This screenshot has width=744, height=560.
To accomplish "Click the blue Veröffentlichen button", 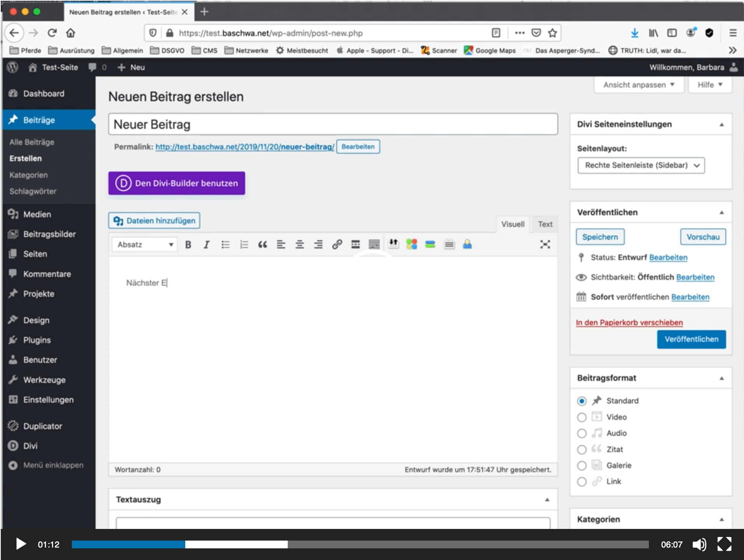I will 691,339.
